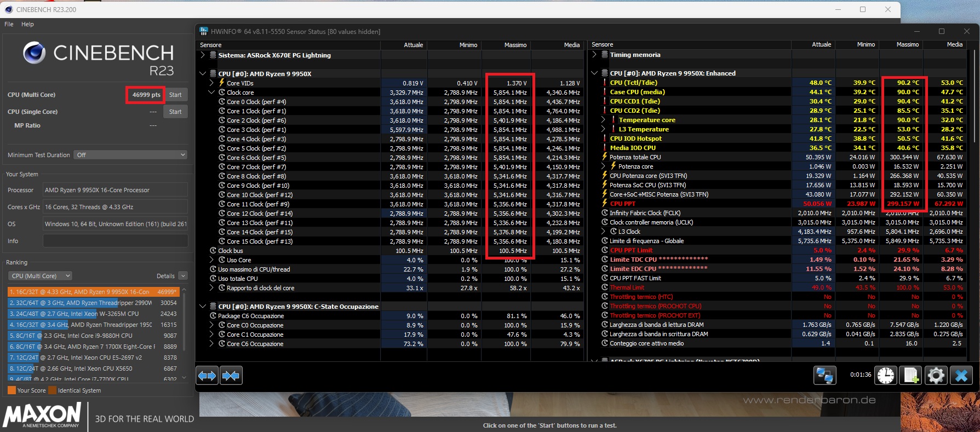Open the Minimum Test Duration dropdown

pyautogui.click(x=131, y=155)
